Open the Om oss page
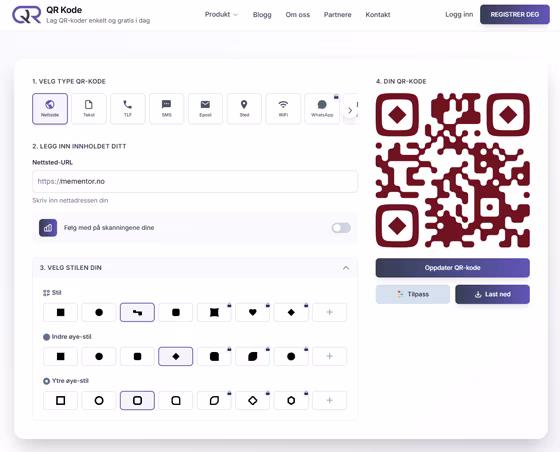560x452 pixels. point(298,15)
